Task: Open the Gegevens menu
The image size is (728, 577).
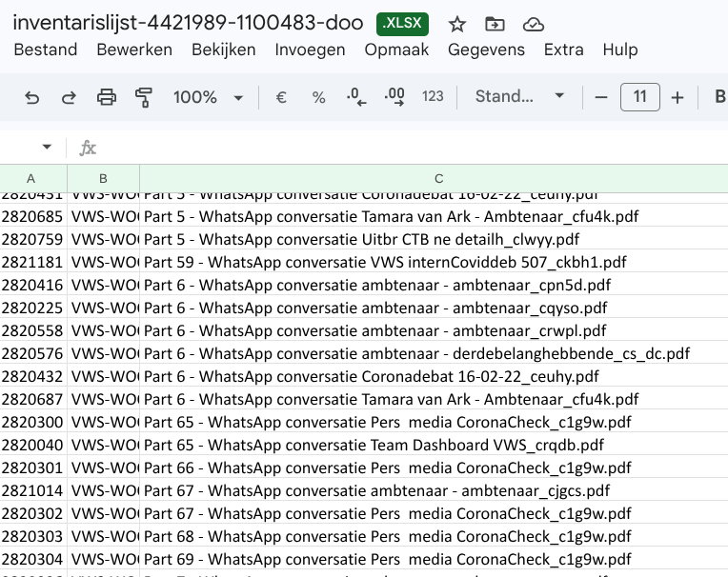Action: click(x=486, y=50)
